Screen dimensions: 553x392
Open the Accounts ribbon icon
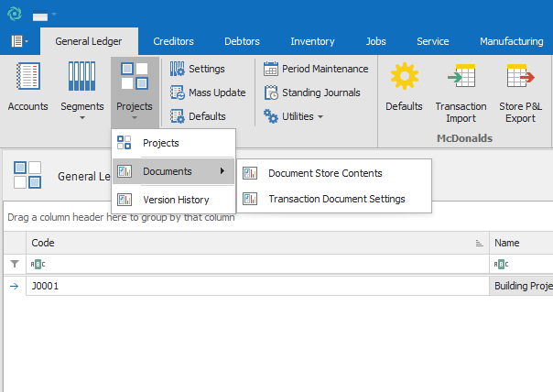(27, 88)
